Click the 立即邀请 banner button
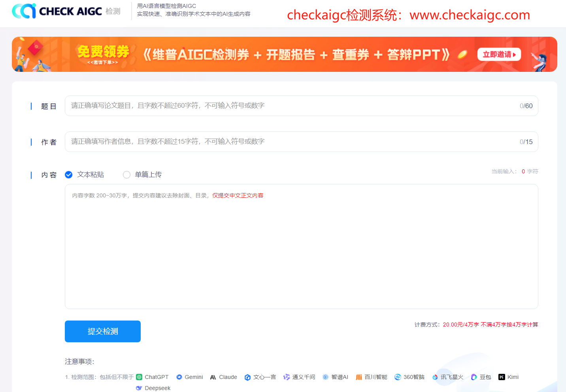Viewport: 566px width, 392px height. click(499, 54)
